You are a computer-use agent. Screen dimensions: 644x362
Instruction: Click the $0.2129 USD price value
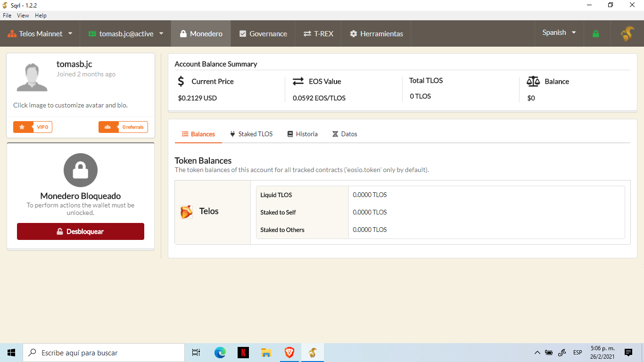coord(197,98)
